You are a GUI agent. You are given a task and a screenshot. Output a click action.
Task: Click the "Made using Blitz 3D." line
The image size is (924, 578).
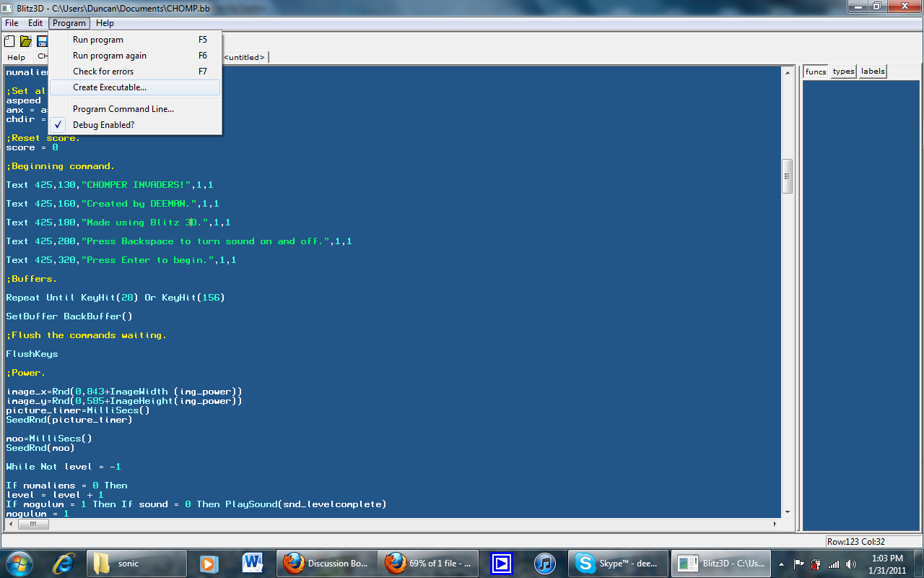pos(118,223)
